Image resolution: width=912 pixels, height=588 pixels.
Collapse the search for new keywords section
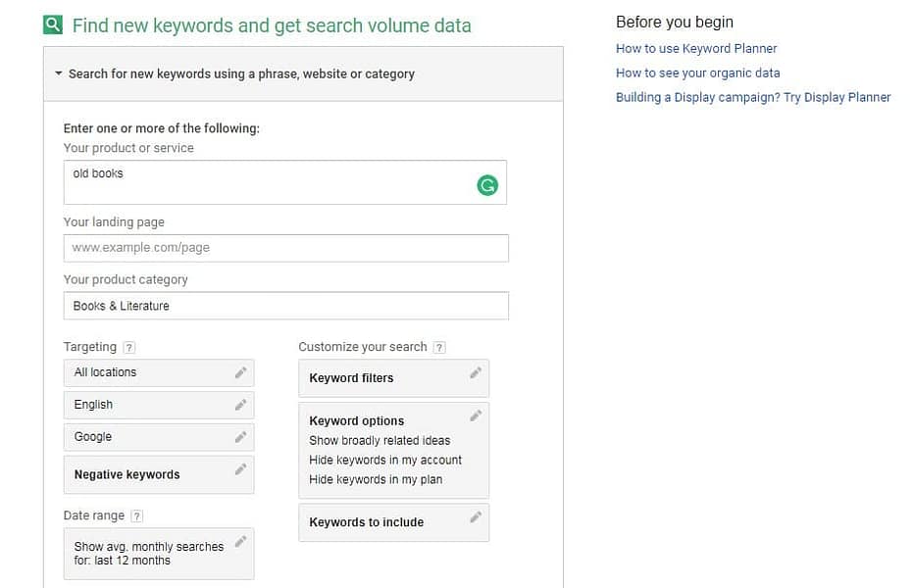(61, 73)
